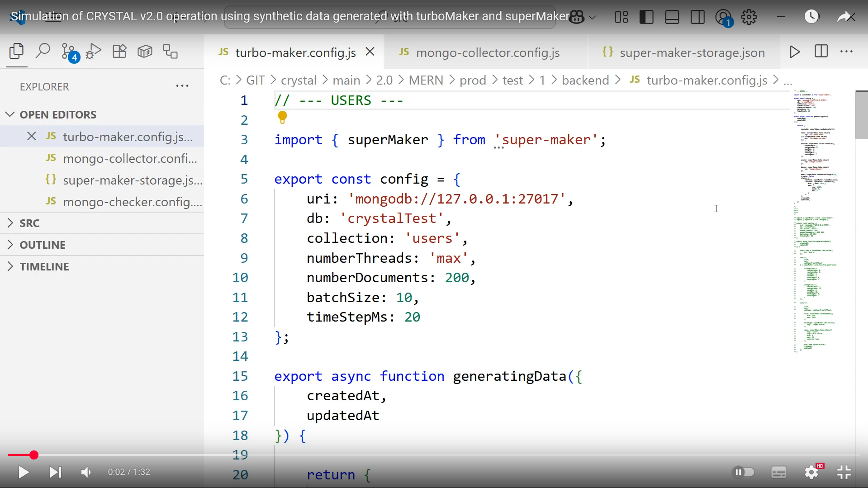Click the 'super-maker' import string
Image resolution: width=868 pixels, height=488 pixels.
[x=546, y=140]
